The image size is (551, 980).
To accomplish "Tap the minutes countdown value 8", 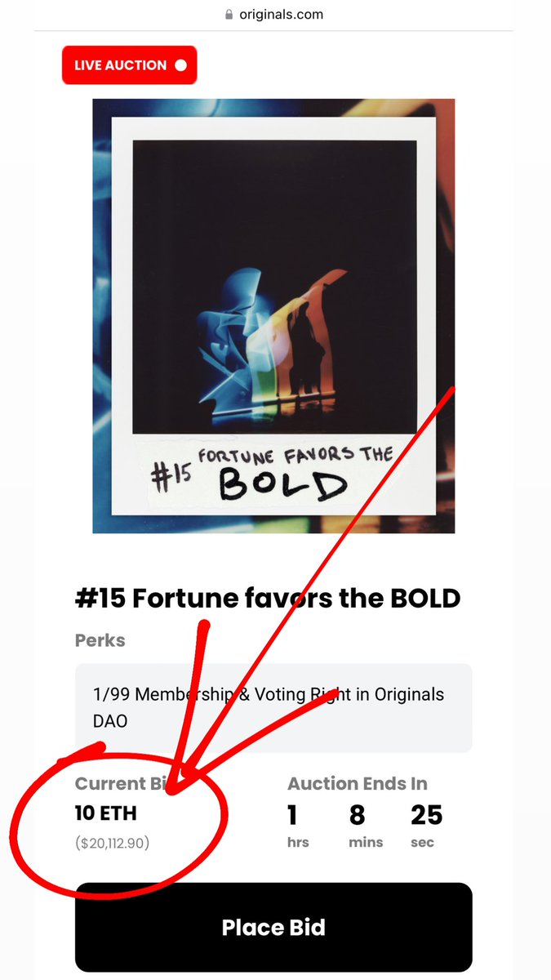I will [x=359, y=815].
